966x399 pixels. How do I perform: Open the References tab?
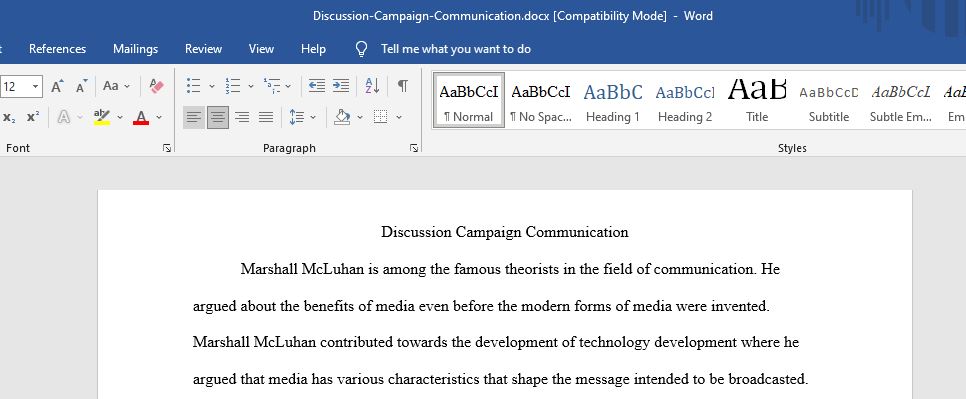(x=57, y=49)
